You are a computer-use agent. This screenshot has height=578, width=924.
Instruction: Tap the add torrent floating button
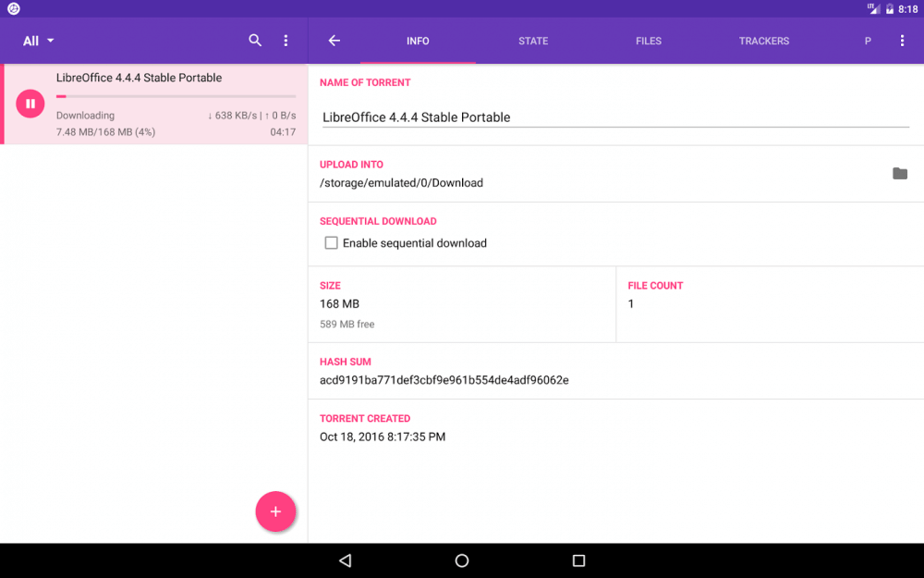(275, 511)
